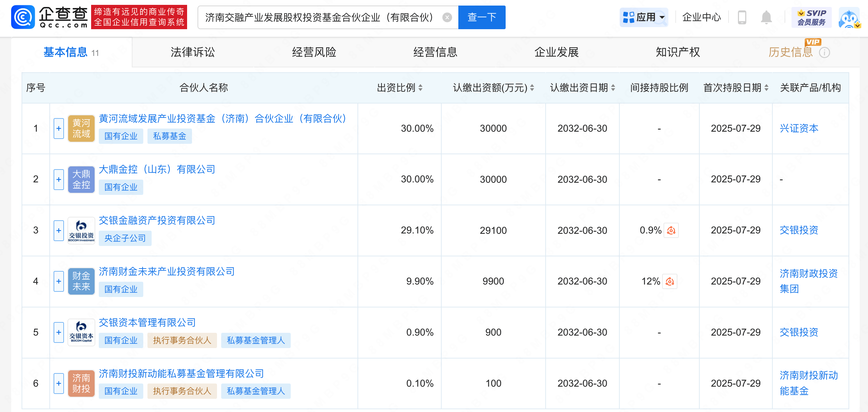Click 执行事务合伙人 tag under 交银资本管理
This screenshot has height=412, width=868.
[x=182, y=340]
